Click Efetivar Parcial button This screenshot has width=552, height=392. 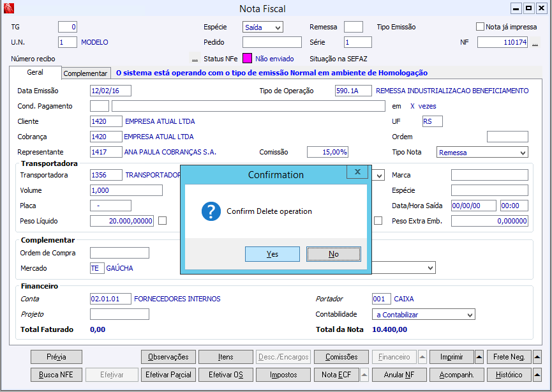pos(168,375)
